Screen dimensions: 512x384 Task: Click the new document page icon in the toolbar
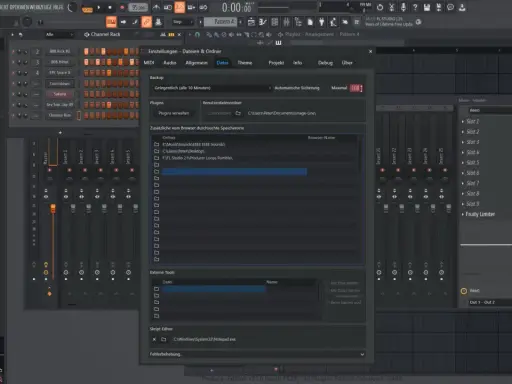310,22
